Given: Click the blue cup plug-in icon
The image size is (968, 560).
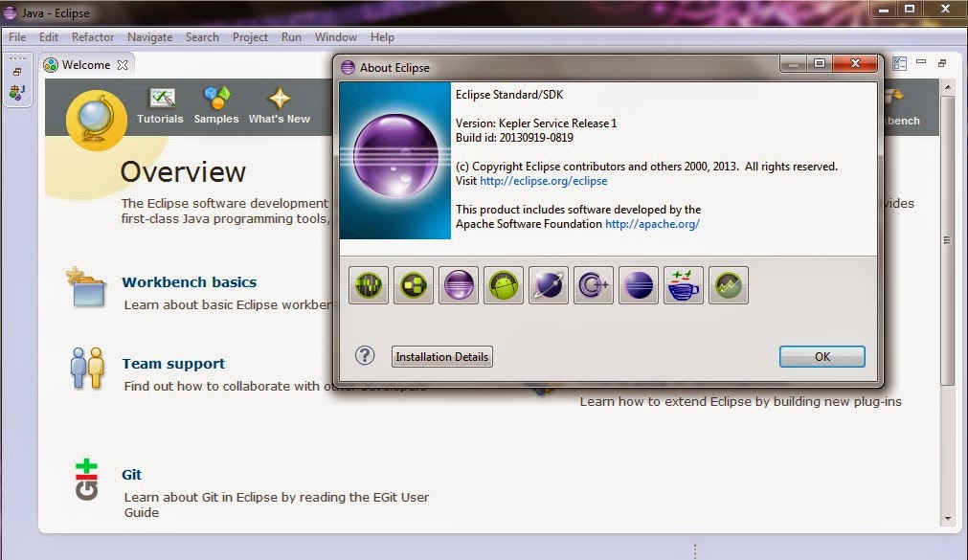Looking at the screenshot, I should click(684, 285).
